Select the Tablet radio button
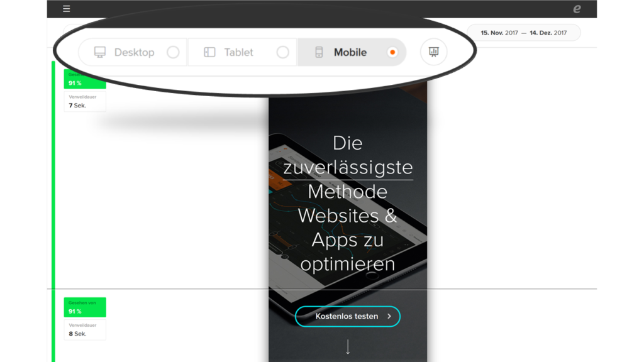Viewport: 644px width, 362px height. click(x=282, y=52)
